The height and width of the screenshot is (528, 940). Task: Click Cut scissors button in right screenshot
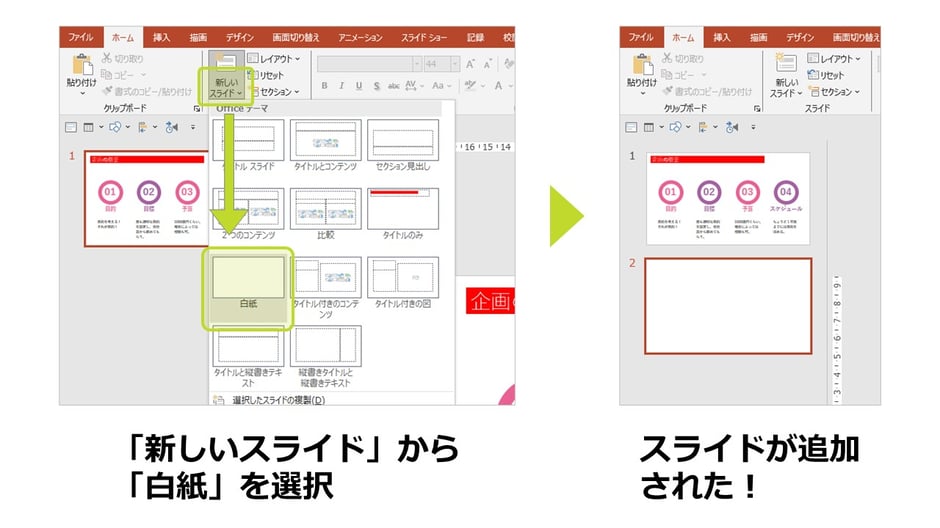(683, 59)
